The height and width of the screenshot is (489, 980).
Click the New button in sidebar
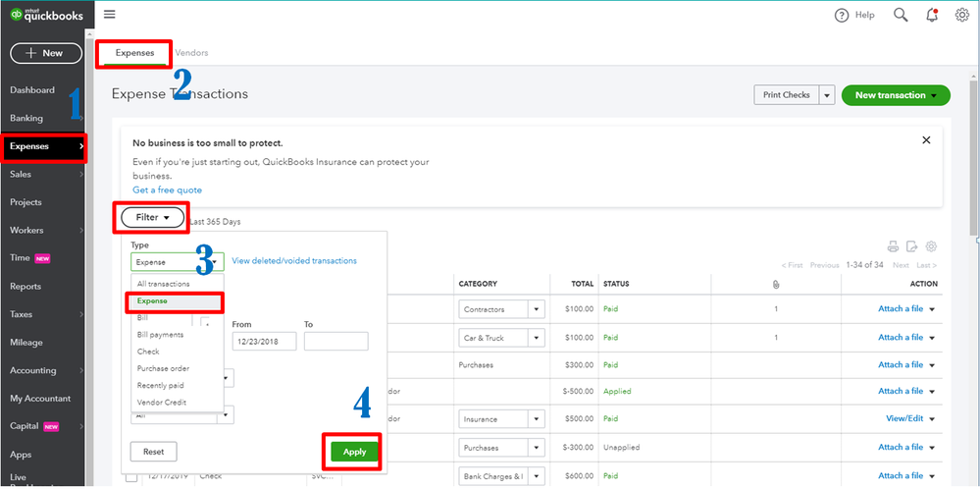tap(46, 53)
